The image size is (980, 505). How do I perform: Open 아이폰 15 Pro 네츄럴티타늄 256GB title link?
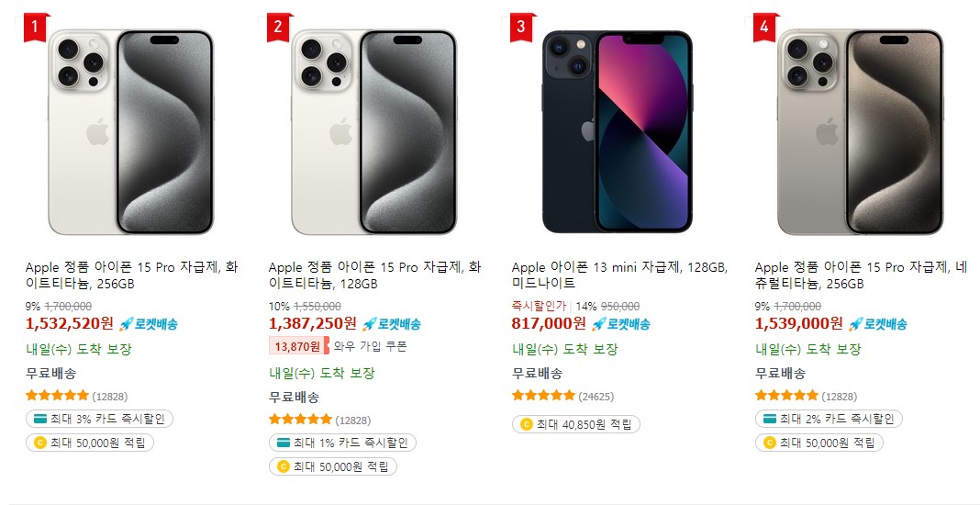tap(862, 275)
